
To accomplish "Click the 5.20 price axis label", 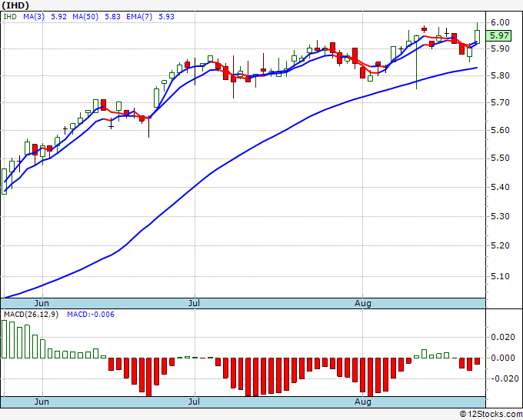I will 500,245.
